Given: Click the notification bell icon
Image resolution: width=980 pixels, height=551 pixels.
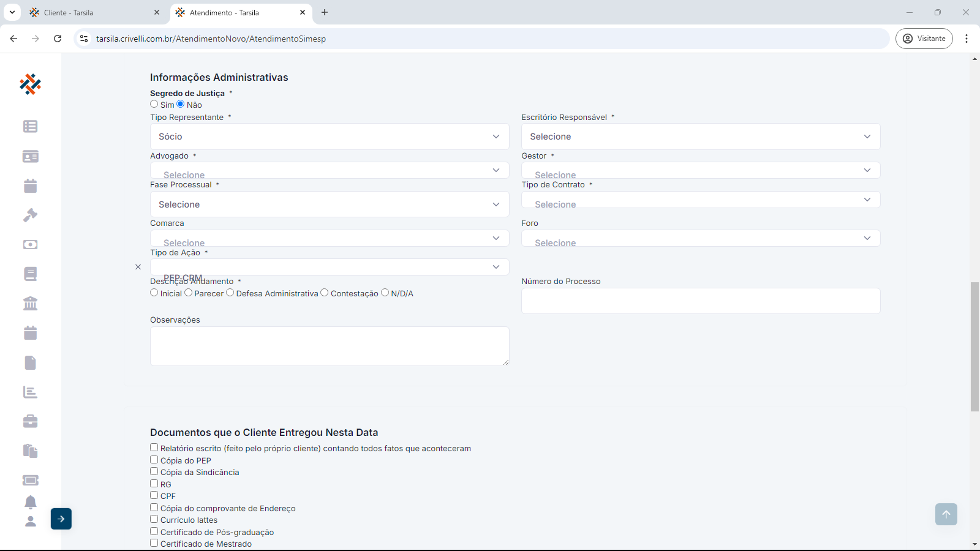Looking at the screenshot, I should coord(30,502).
